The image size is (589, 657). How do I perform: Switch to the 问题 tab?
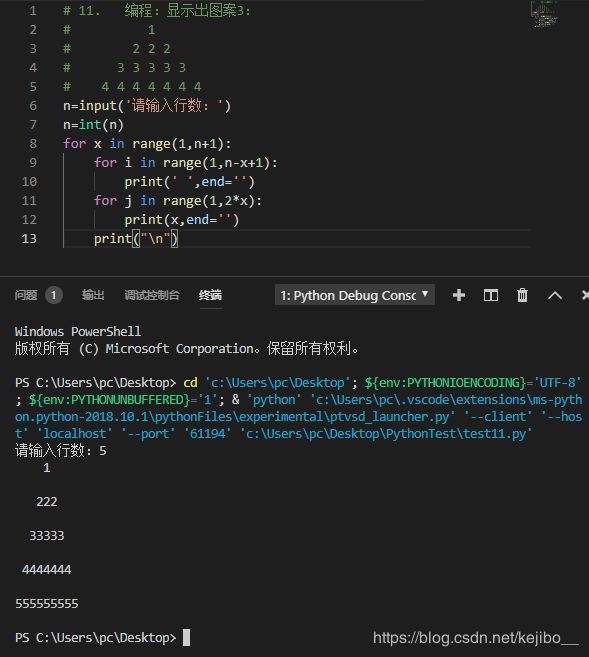tap(26, 295)
